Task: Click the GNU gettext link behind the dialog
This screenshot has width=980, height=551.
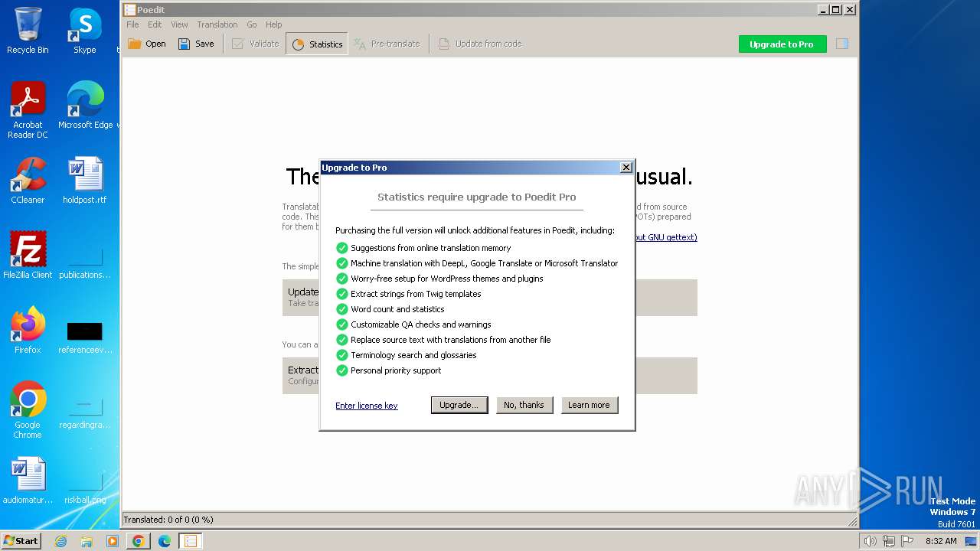Action: 665,237
